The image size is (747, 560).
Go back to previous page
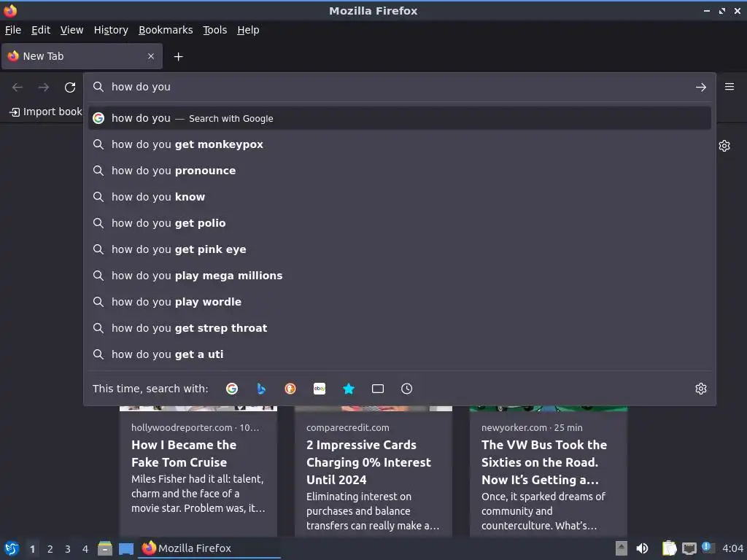(18, 87)
